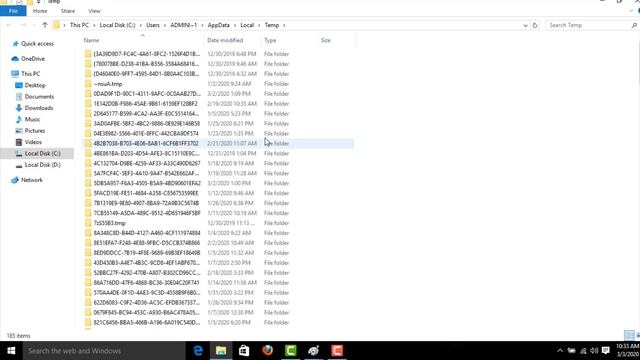The image size is (640, 360).
Task: Open Microsoft Store from taskbar
Action: (x=244, y=351)
